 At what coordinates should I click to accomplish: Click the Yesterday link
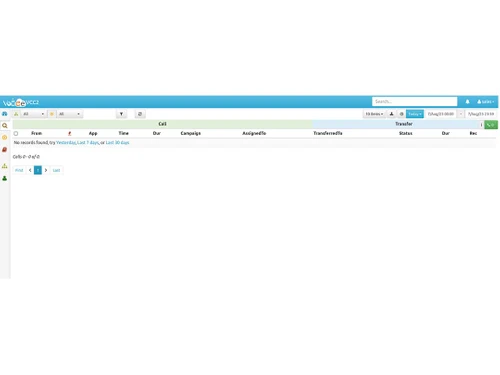click(66, 143)
